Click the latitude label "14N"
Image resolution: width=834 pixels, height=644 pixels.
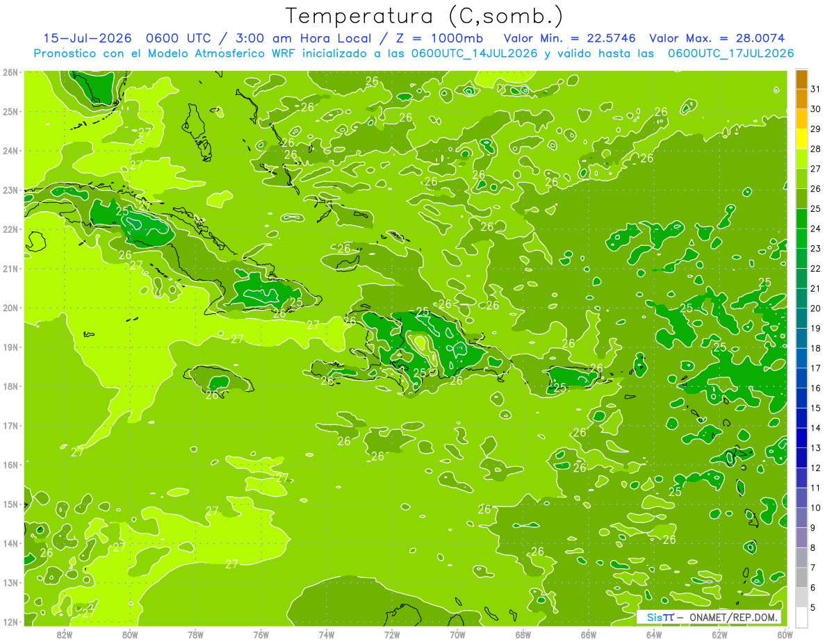point(10,543)
